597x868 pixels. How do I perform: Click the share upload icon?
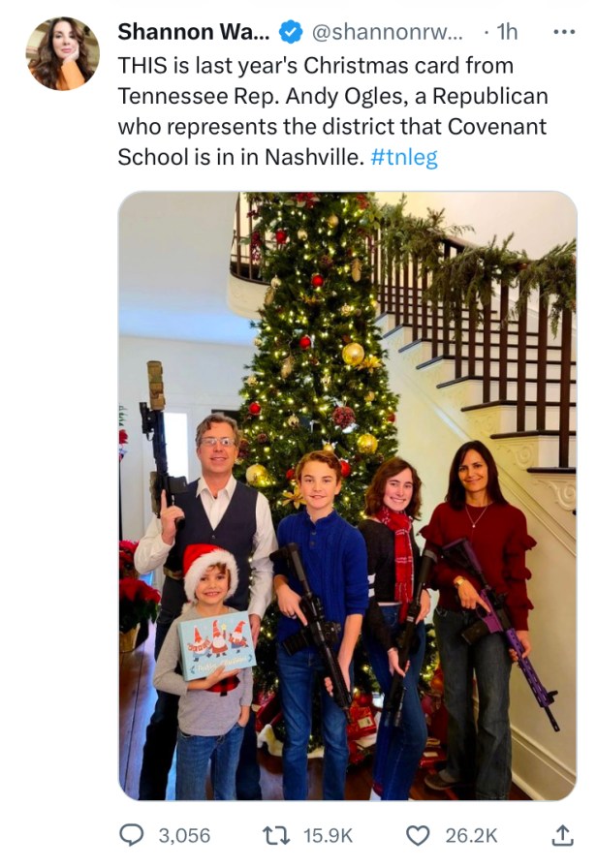coord(562,835)
